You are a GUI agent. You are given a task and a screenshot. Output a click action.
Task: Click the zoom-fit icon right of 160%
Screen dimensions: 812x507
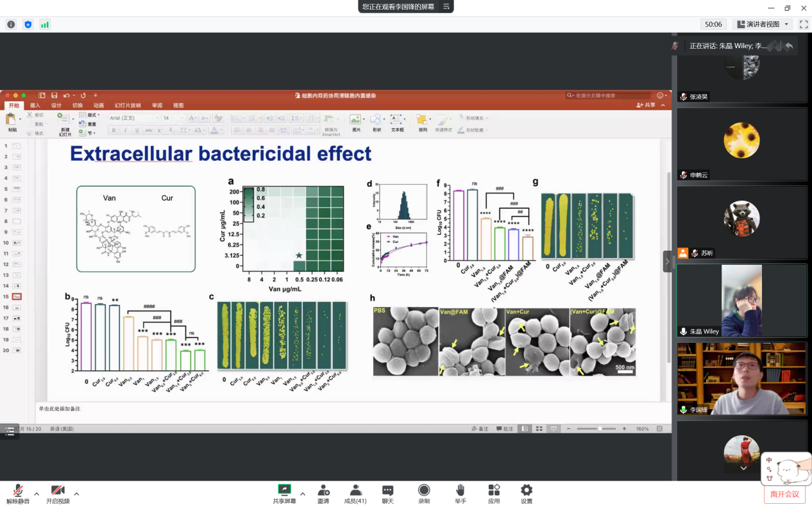coord(660,428)
